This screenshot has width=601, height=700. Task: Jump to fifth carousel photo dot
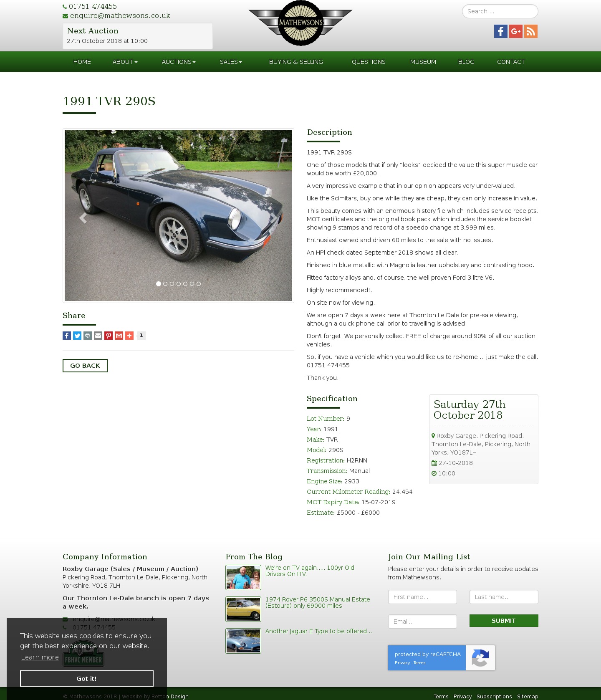[185, 284]
